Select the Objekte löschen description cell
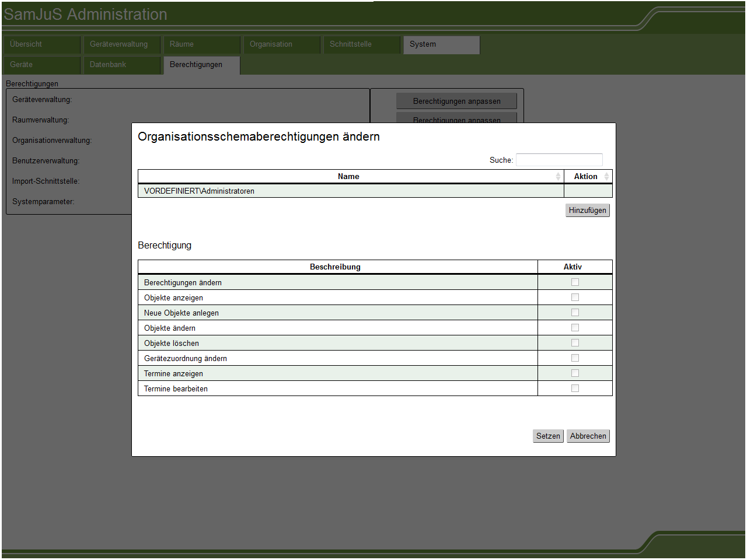The height and width of the screenshot is (560, 747). point(338,343)
